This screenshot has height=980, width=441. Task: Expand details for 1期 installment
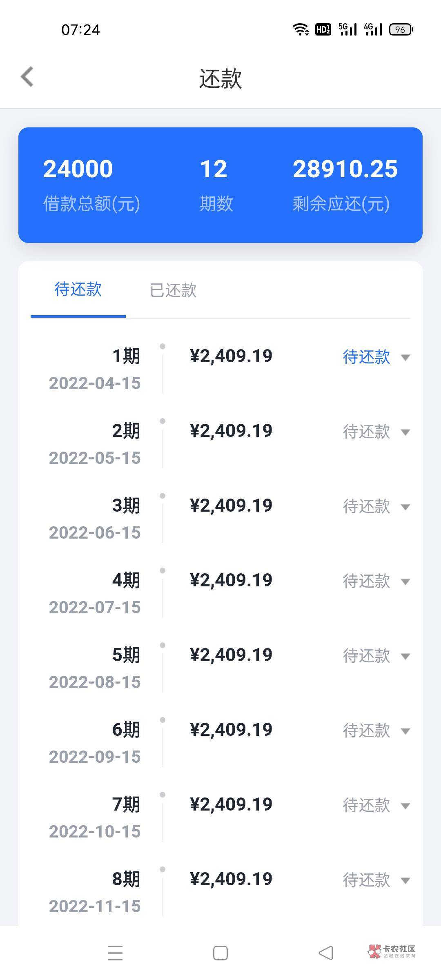pos(405,358)
